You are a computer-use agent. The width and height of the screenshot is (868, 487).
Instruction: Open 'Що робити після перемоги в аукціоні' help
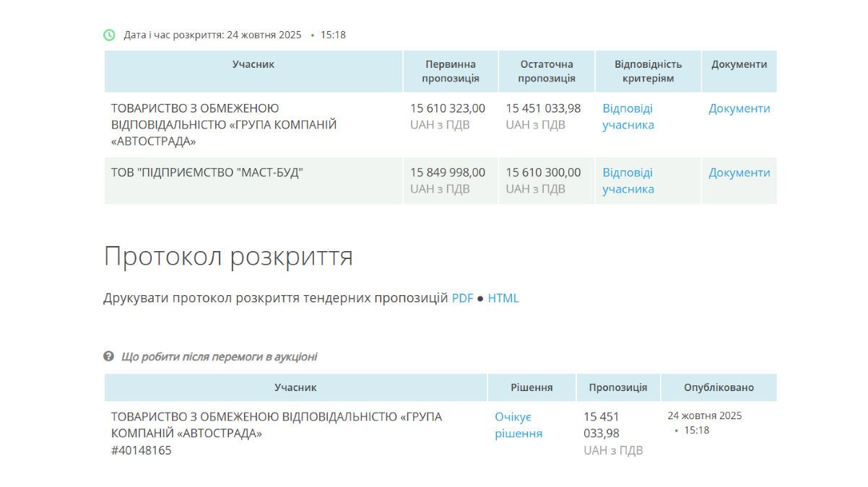tap(219, 356)
